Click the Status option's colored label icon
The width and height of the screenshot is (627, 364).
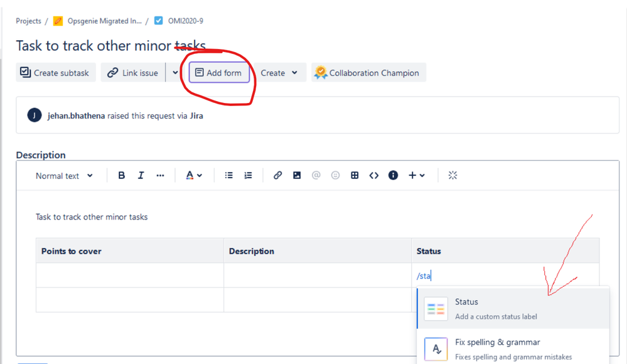[x=436, y=309]
